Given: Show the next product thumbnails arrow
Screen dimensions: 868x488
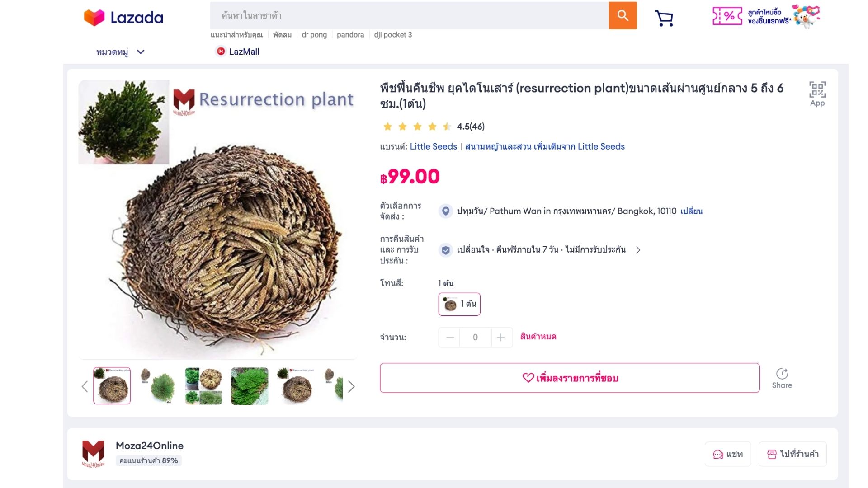Looking at the screenshot, I should pyautogui.click(x=351, y=386).
